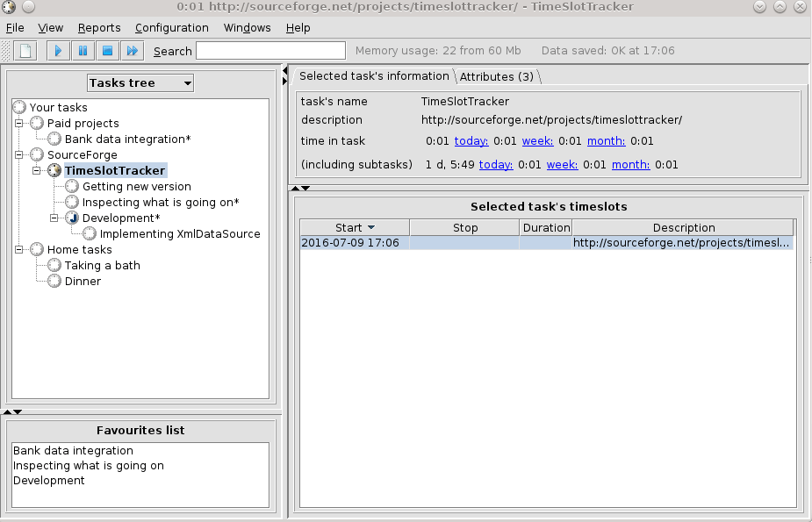Click the new task document icon

click(x=25, y=51)
